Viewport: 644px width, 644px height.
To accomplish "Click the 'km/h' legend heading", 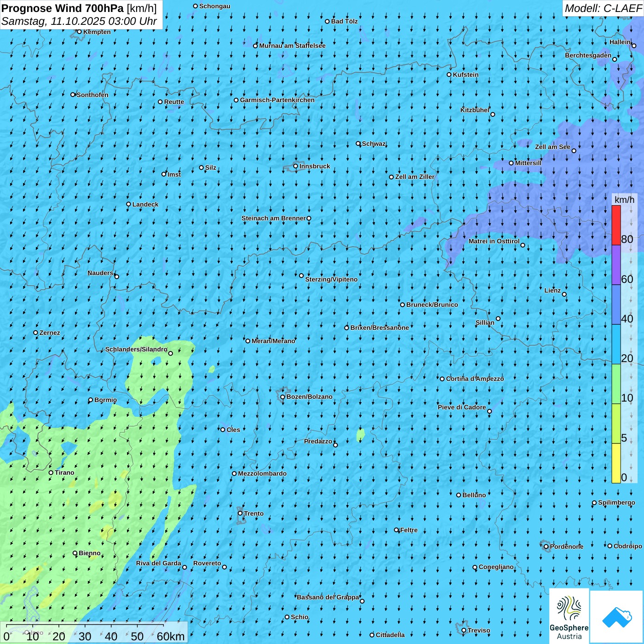I will pyautogui.click(x=624, y=200).
